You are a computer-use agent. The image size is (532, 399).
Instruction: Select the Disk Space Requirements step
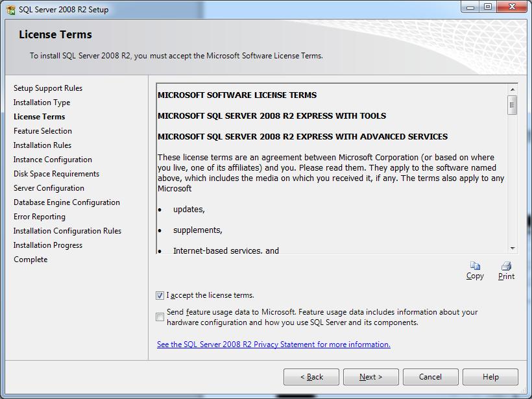point(56,174)
